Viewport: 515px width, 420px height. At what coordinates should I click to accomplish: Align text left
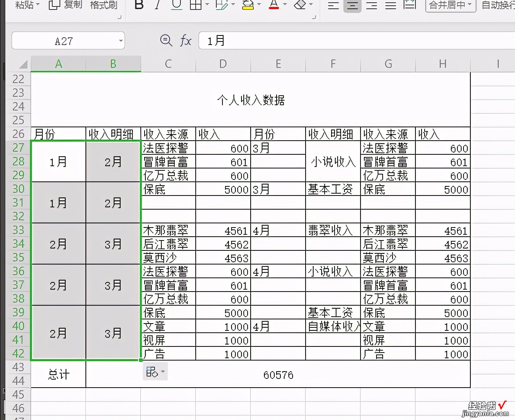coord(333,5)
